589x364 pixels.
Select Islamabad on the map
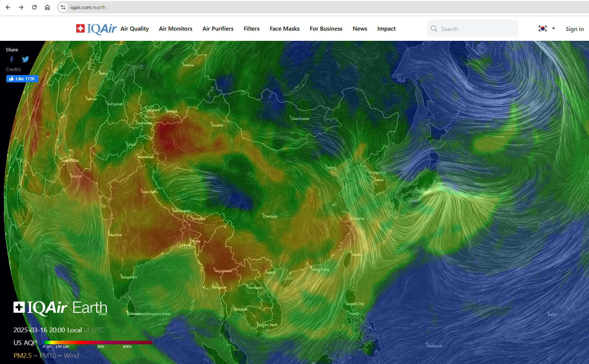146,157
